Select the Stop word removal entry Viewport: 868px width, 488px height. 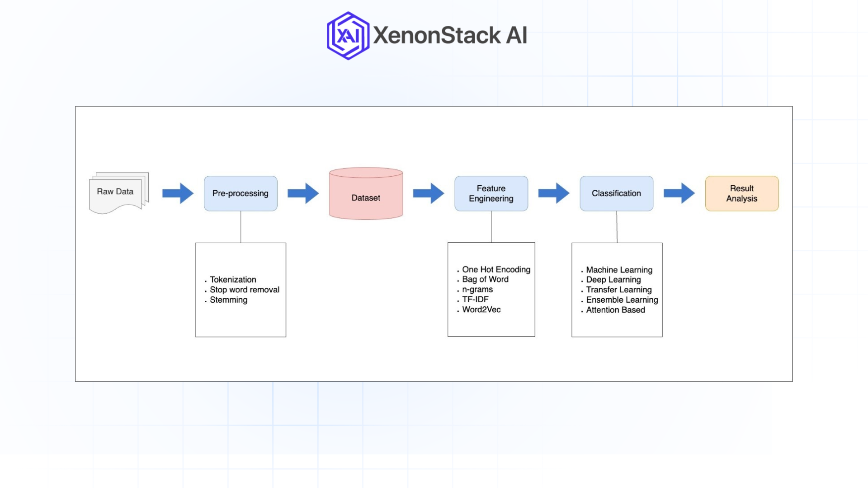(244, 290)
